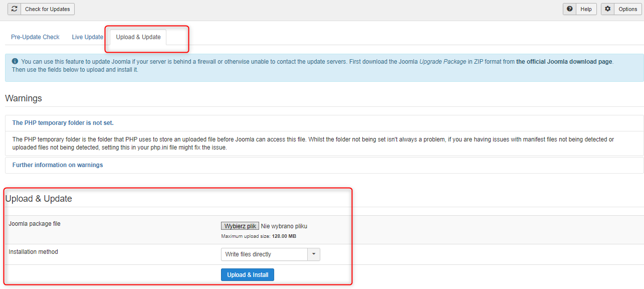Click the info icon in the blue notice
Viewport: 644px width, 289px height.
tap(15, 62)
